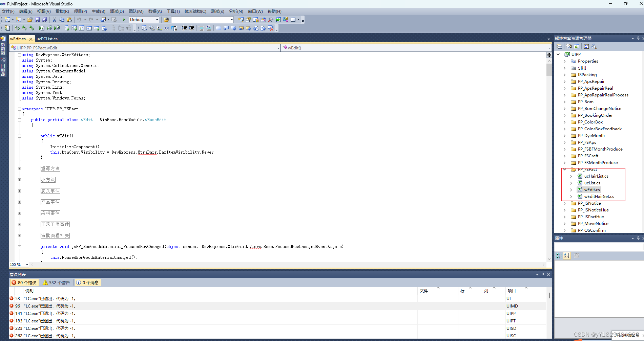644x341 pixels.
Task: Select the Alphabetical sort icon in Properties panel
Action: 567,256
